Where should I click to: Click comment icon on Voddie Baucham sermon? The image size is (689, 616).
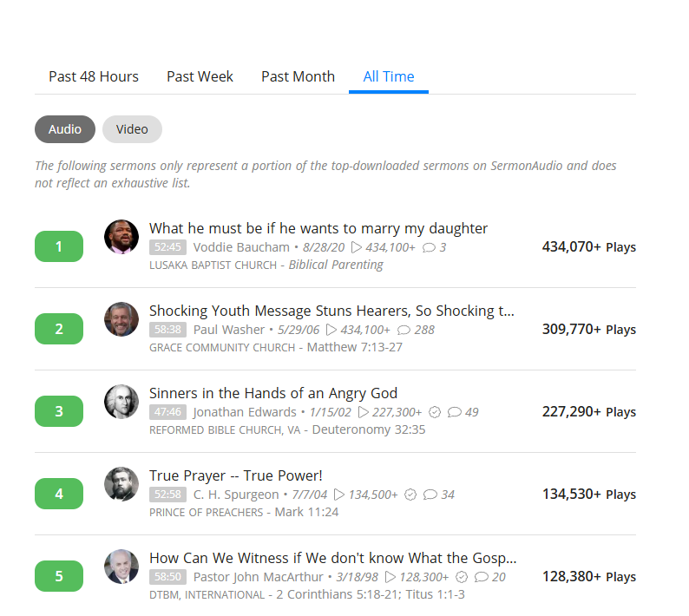pos(429,247)
